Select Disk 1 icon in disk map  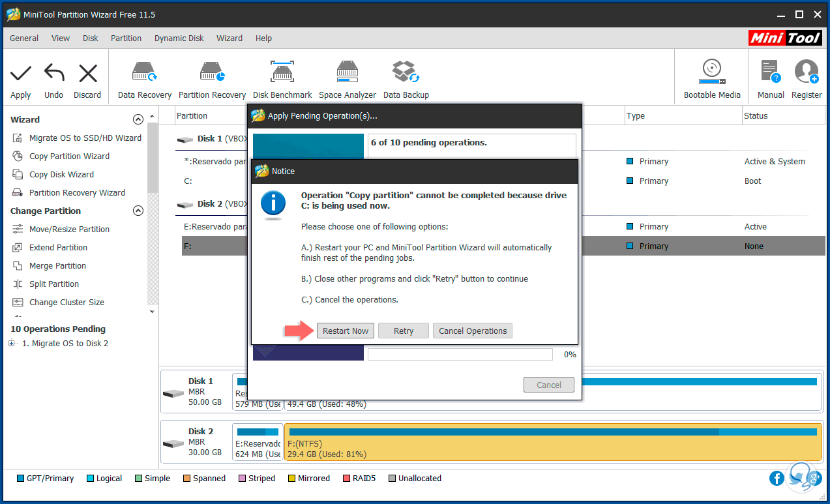tap(173, 393)
